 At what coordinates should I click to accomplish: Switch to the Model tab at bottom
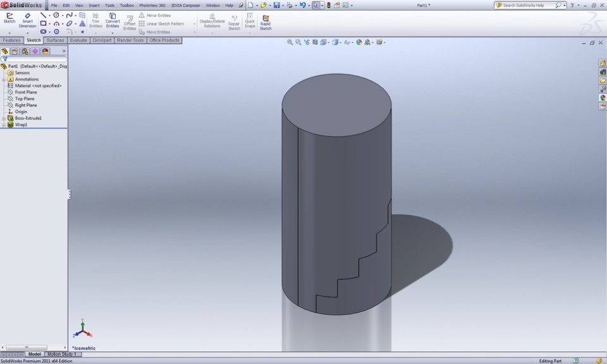point(34,354)
